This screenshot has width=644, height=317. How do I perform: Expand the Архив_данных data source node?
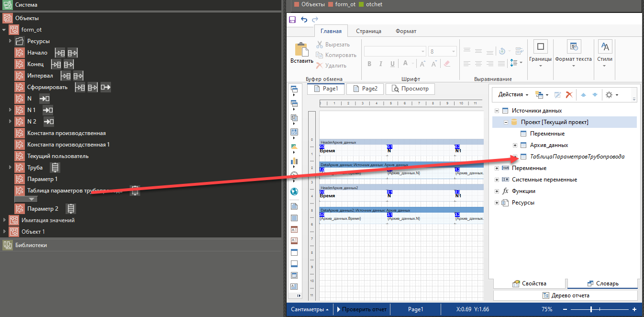515,145
